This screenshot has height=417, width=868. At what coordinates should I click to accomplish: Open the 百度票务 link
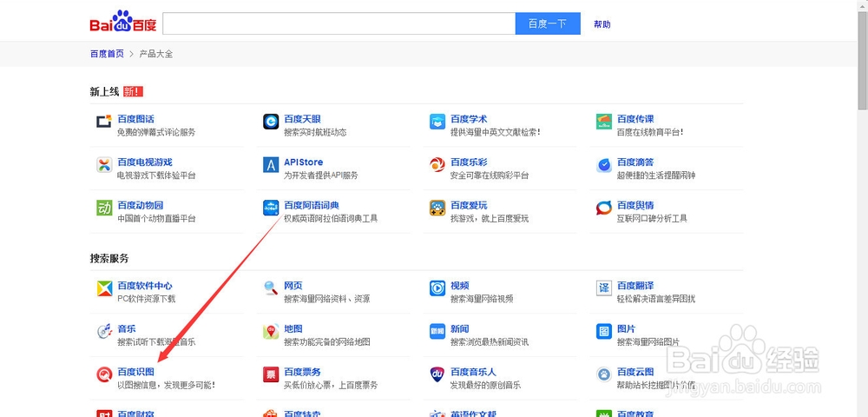pyautogui.click(x=302, y=372)
